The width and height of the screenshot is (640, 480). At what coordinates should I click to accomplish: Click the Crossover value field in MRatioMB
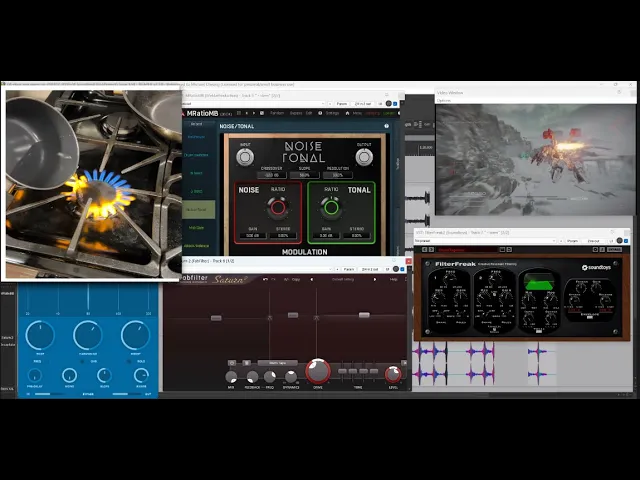point(271,175)
